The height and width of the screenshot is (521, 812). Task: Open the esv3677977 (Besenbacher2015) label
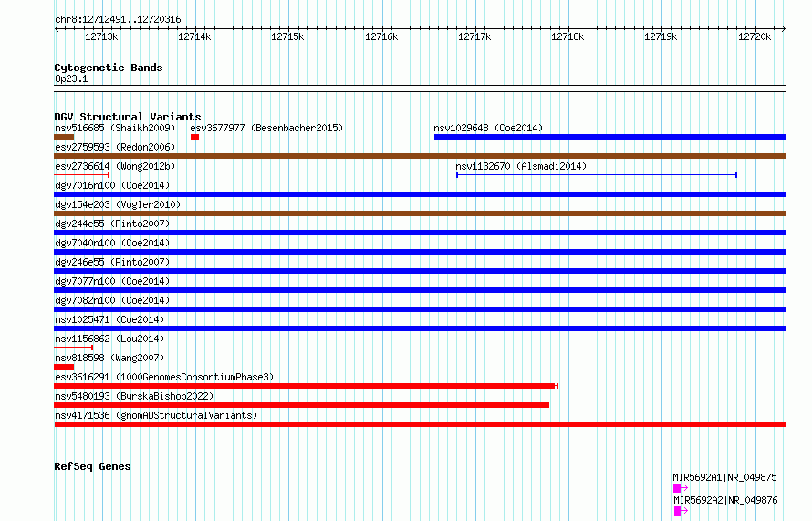click(x=266, y=128)
